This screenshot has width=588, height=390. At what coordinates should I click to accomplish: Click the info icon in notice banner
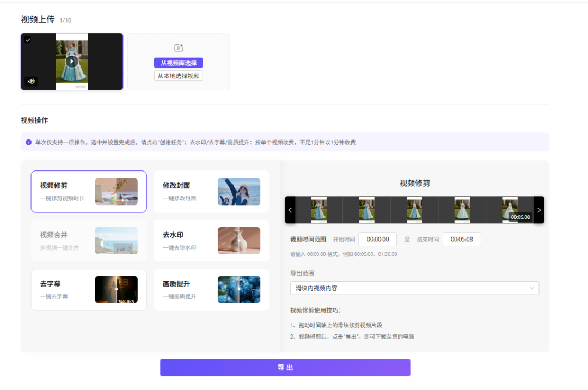28,142
